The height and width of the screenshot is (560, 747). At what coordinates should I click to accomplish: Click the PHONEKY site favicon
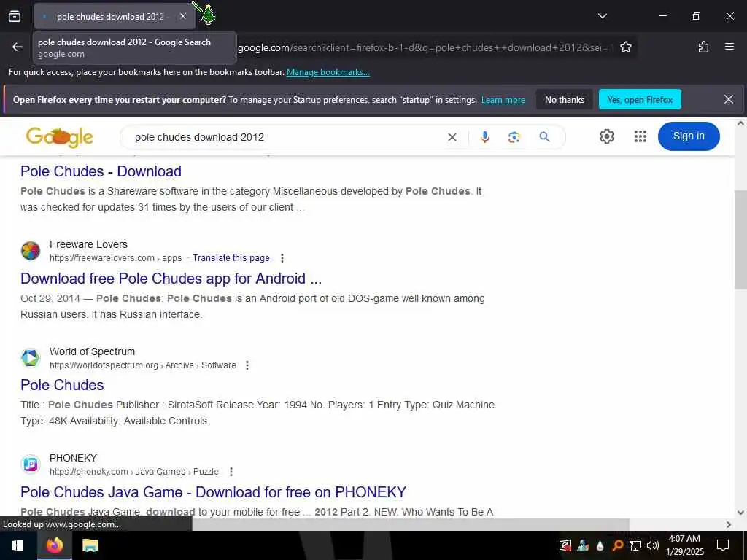coord(31,464)
